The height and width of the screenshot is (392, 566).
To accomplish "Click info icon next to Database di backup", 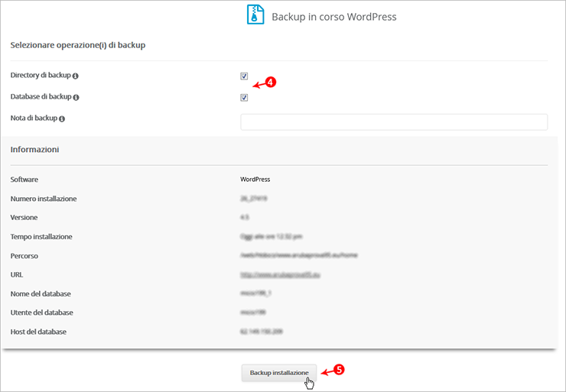I will tap(76, 97).
